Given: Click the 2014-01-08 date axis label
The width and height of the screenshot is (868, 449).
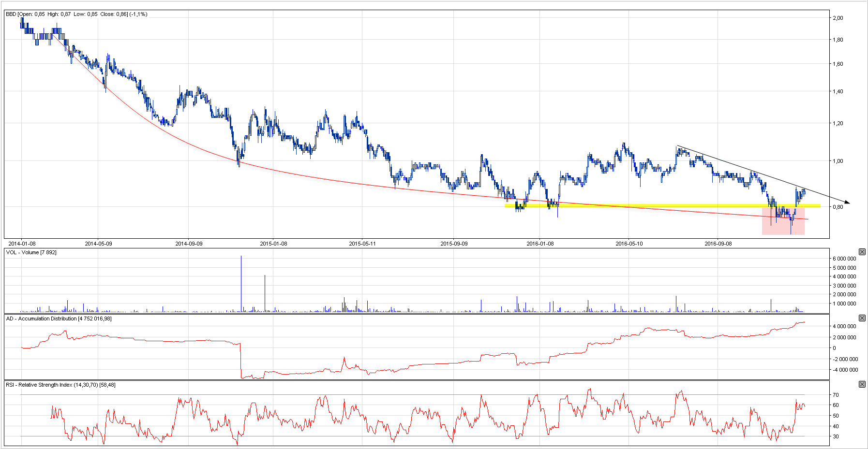Looking at the screenshot, I should click(22, 244).
